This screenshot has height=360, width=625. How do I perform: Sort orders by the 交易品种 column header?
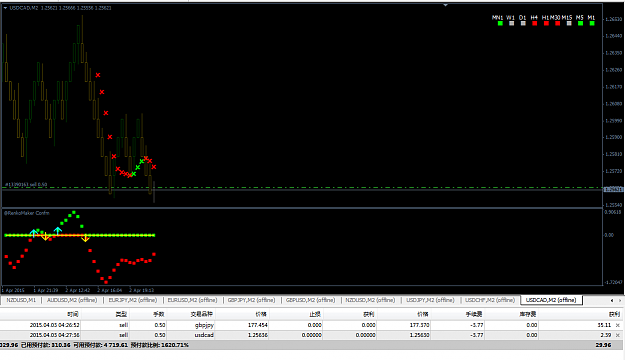click(x=202, y=315)
